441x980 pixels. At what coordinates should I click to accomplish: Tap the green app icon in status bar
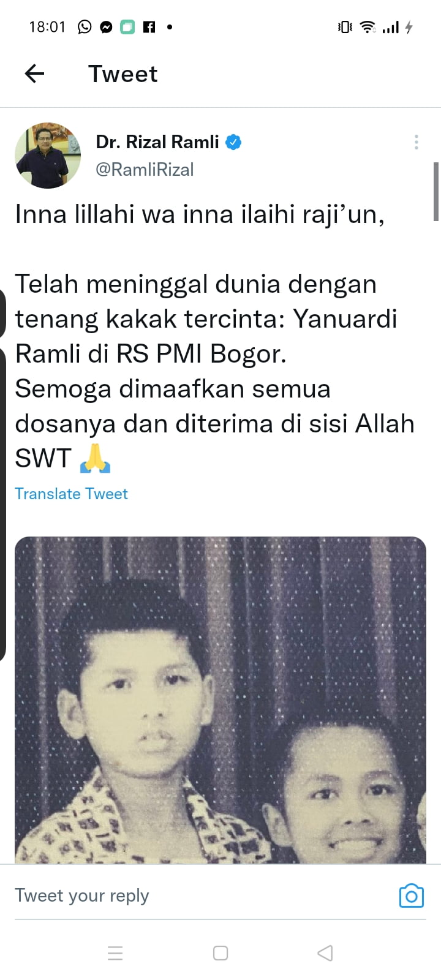pos(127,27)
